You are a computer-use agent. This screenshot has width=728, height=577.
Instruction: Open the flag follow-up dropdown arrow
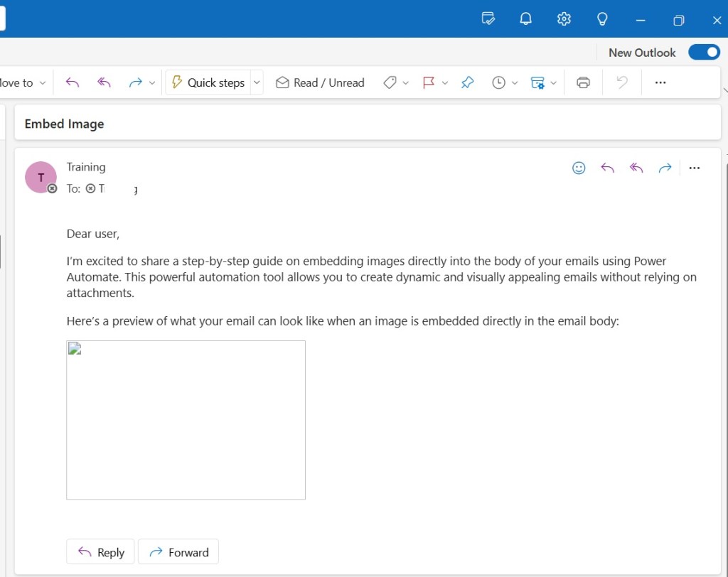tap(445, 82)
